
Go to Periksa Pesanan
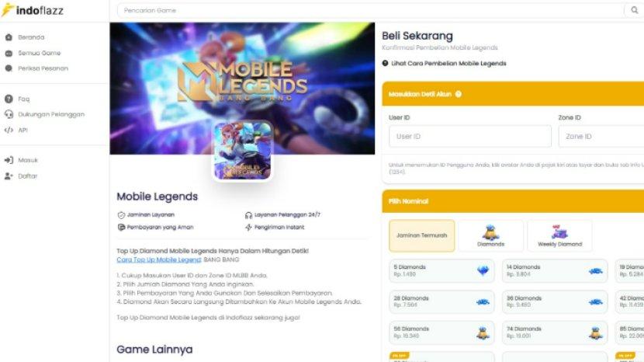tap(43, 68)
